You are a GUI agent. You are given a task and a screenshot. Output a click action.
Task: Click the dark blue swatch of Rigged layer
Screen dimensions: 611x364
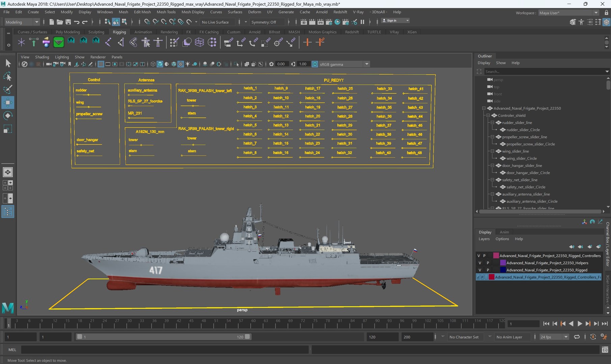point(503,270)
